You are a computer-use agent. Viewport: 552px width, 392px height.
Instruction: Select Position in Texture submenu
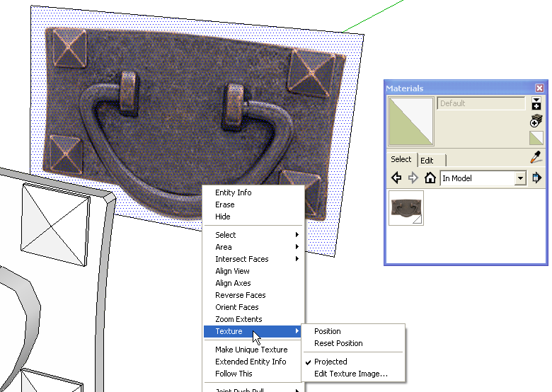coord(353,331)
